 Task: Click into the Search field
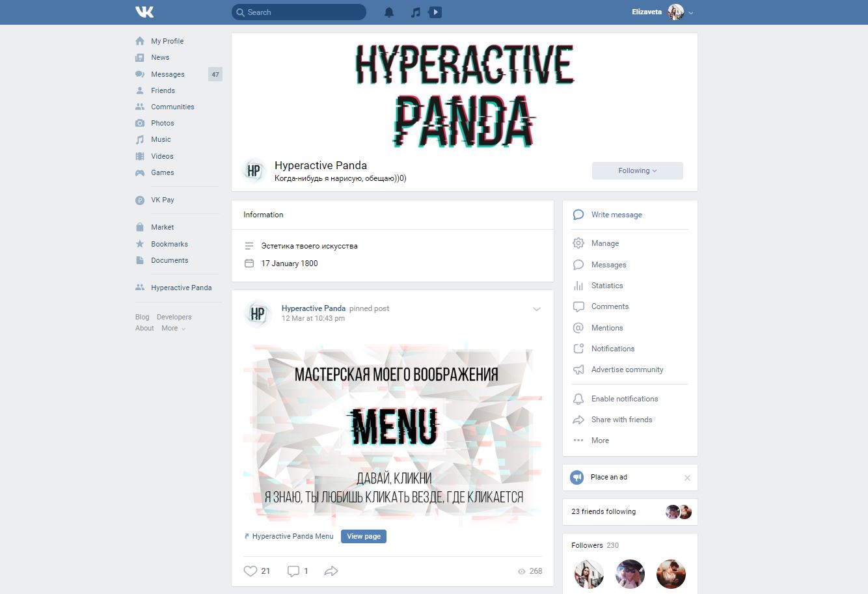tap(299, 12)
